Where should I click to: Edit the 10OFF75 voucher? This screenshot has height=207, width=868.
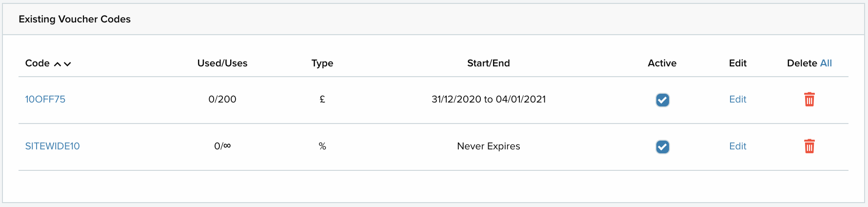737,99
